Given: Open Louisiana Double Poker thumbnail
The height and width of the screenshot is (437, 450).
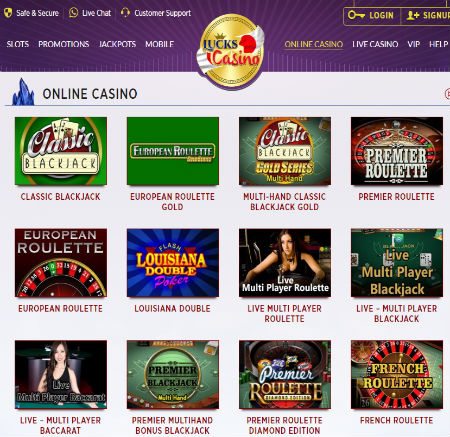Looking at the screenshot, I should coord(173,263).
